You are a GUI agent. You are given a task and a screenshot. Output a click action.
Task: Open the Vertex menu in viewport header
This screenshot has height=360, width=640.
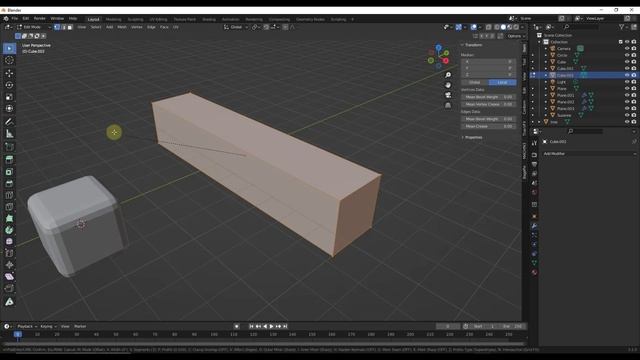point(137,27)
